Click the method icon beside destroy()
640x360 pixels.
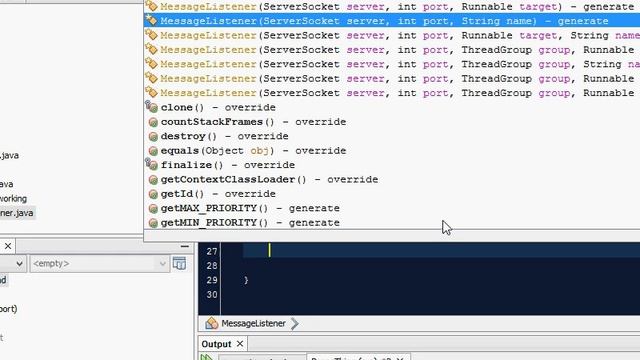coord(153,136)
